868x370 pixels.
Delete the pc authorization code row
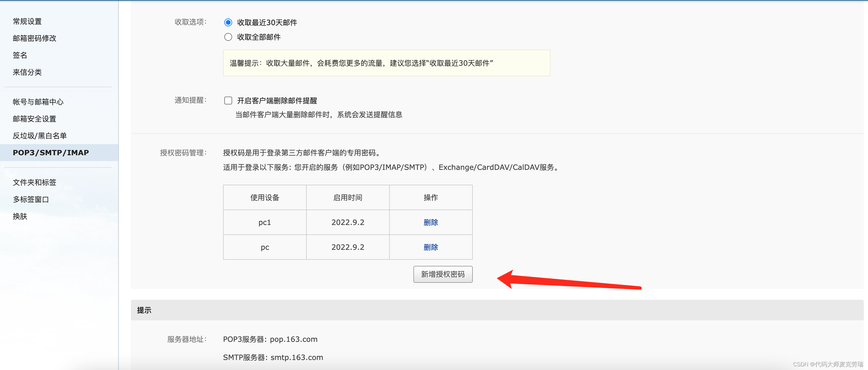click(431, 247)
